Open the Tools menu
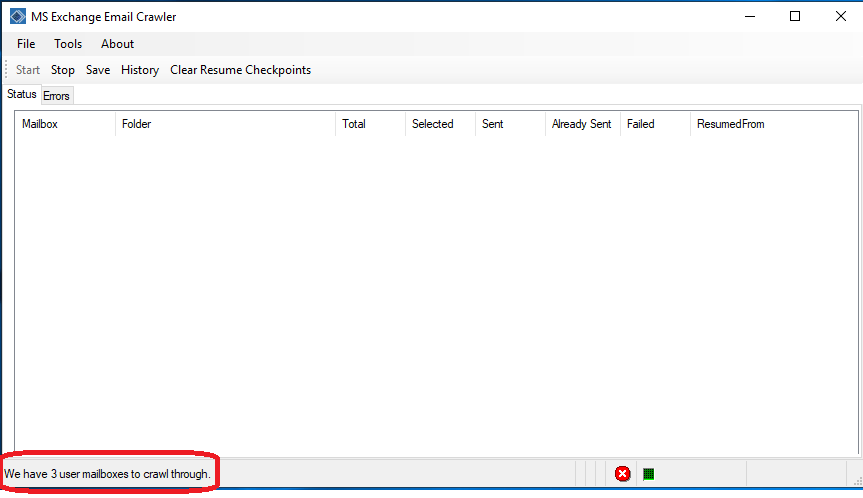 tap(68, 44)
